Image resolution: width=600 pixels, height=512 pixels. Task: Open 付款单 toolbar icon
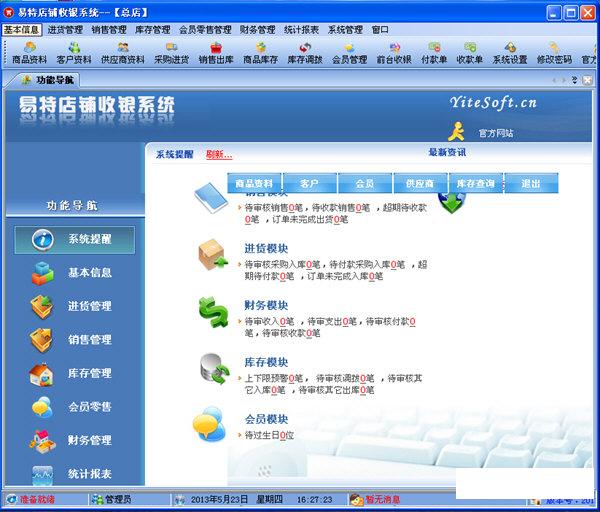[x=434, y=53]
